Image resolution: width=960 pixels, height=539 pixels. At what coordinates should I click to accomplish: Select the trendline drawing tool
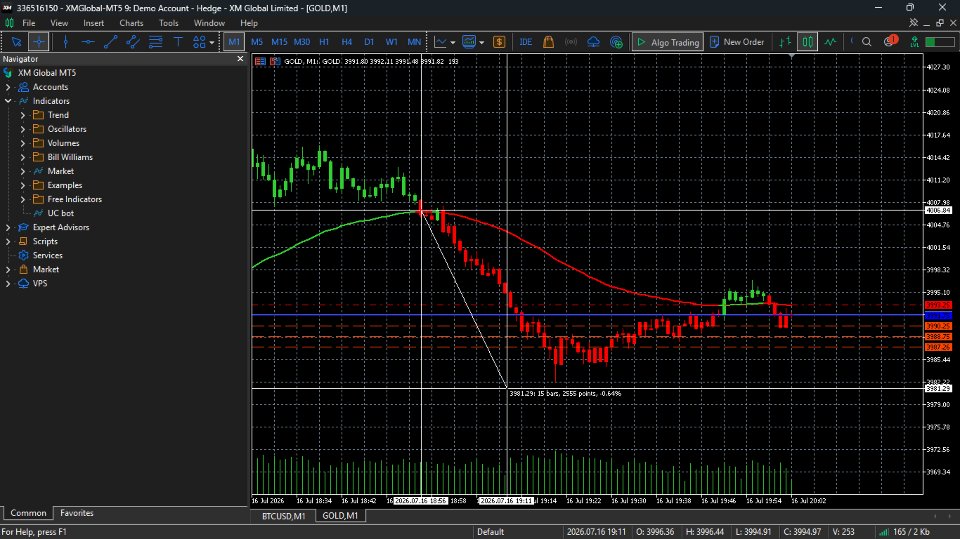click(110, 42)
